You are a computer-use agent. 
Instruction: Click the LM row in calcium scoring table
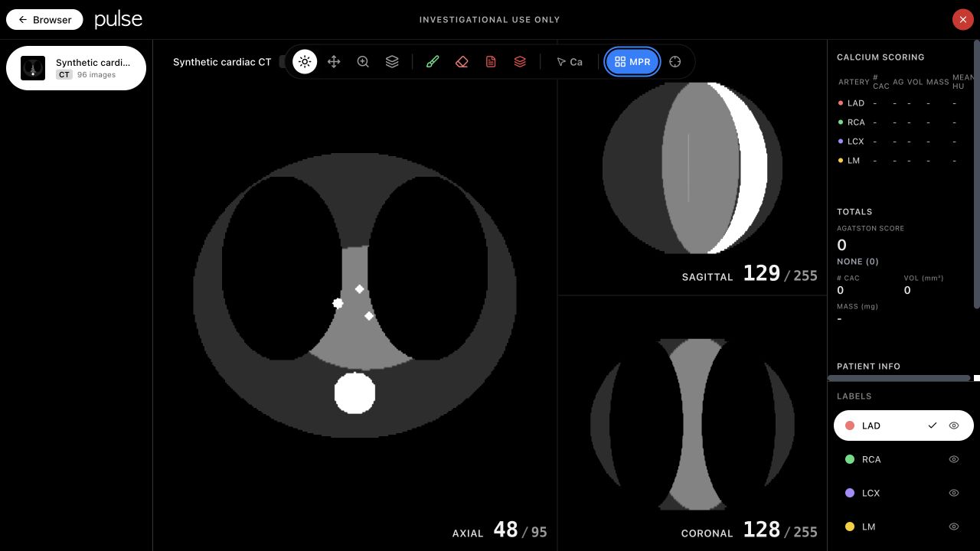click(906, 161)
